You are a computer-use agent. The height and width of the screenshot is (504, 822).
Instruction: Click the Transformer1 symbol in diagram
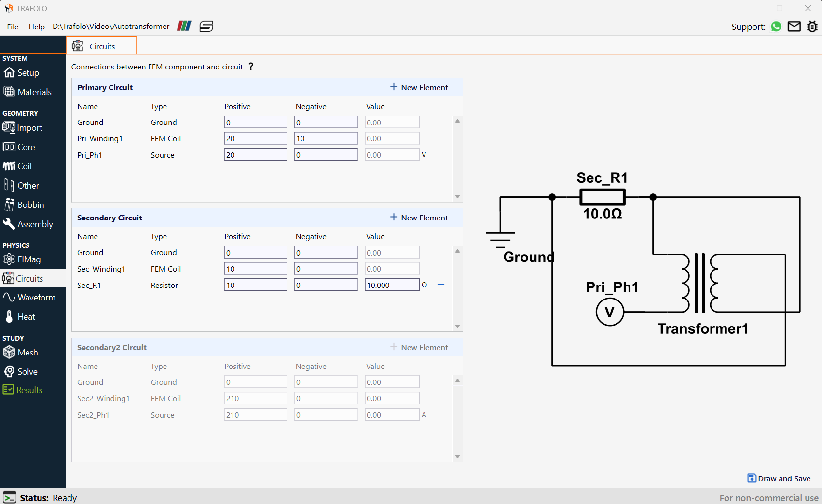click(x=699, y=284)
